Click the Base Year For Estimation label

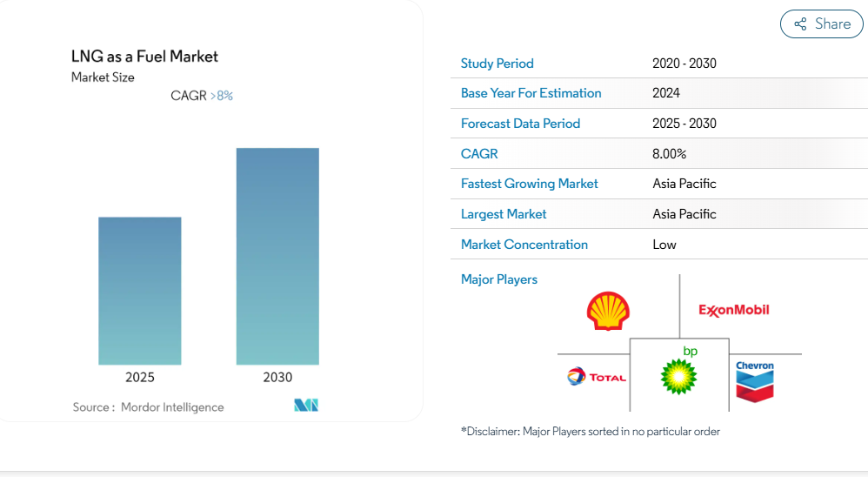pos(531,93)
